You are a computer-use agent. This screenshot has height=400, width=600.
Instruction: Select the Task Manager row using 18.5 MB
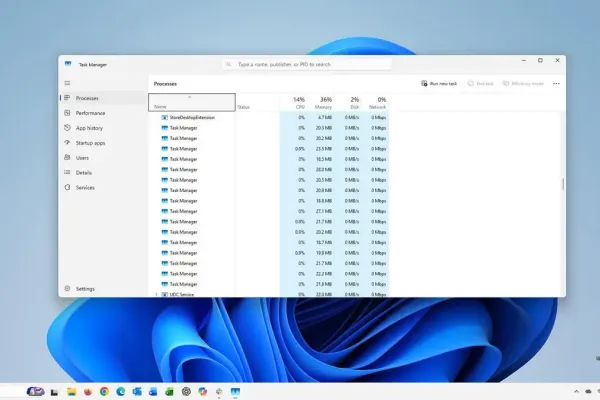click(268, 159)
